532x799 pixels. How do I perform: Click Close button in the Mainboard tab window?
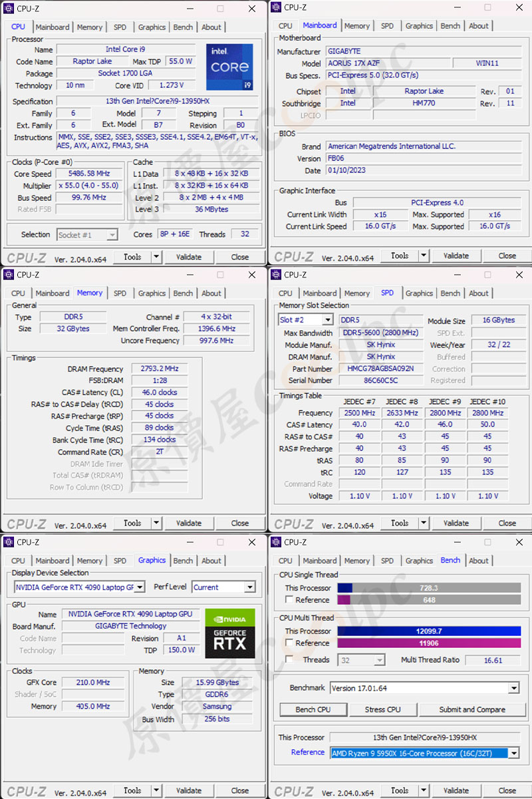coord(507,255)
